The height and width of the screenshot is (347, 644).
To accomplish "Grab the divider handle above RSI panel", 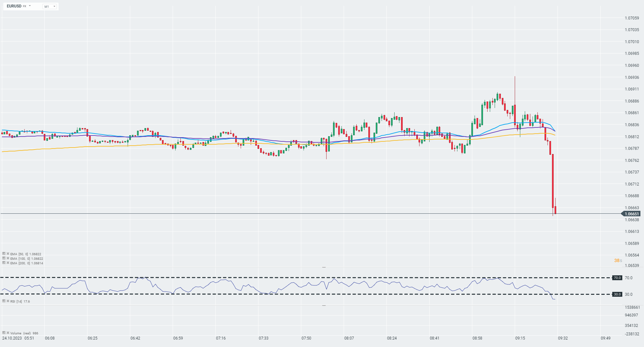I will tap(324, 267).
